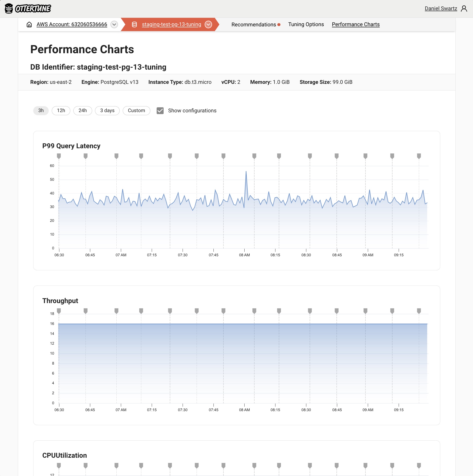The width and height of the screenshot is (473, 476).
Task: Select the 3 days time range
Action: 107,111
